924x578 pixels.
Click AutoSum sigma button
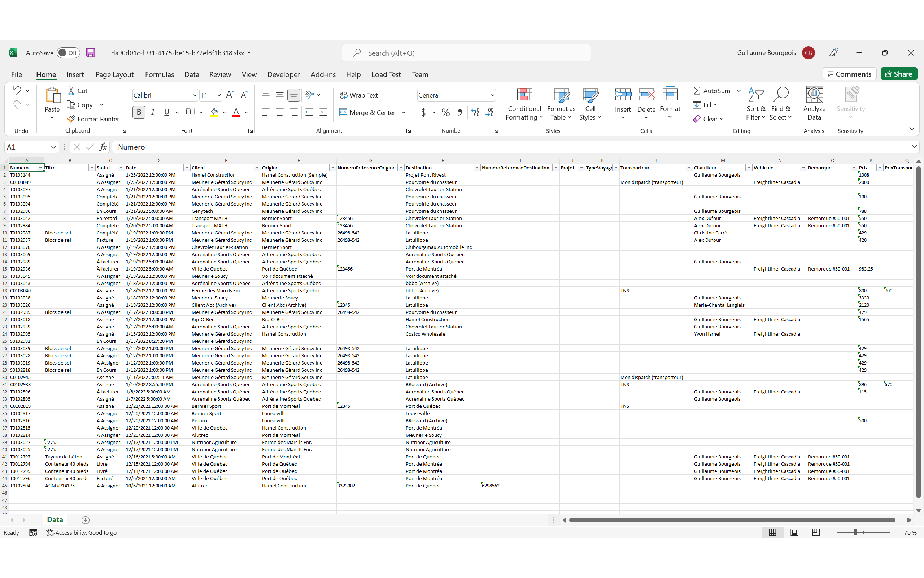[x=712, y=91]
